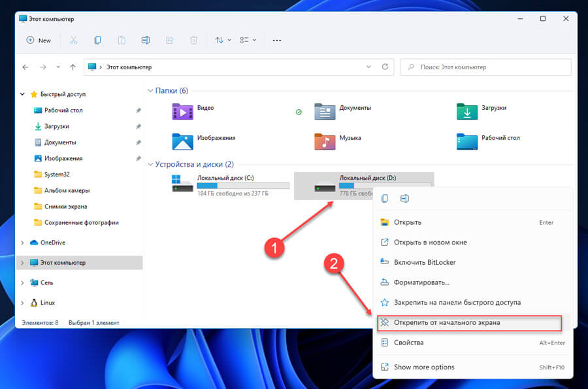588x389 pixels.
Task: Select 'Рабочий стол' in sidebar
Action: 63,110
